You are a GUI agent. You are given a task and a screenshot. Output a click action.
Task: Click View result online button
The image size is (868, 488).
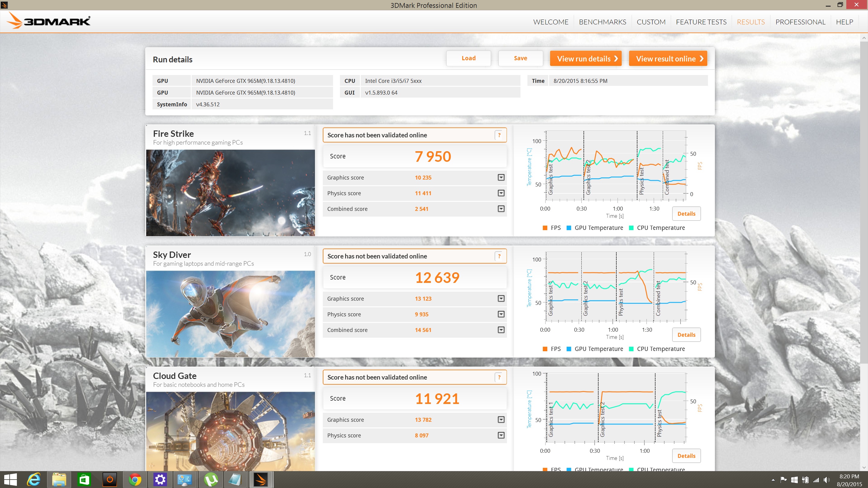[x=668, y=59]
